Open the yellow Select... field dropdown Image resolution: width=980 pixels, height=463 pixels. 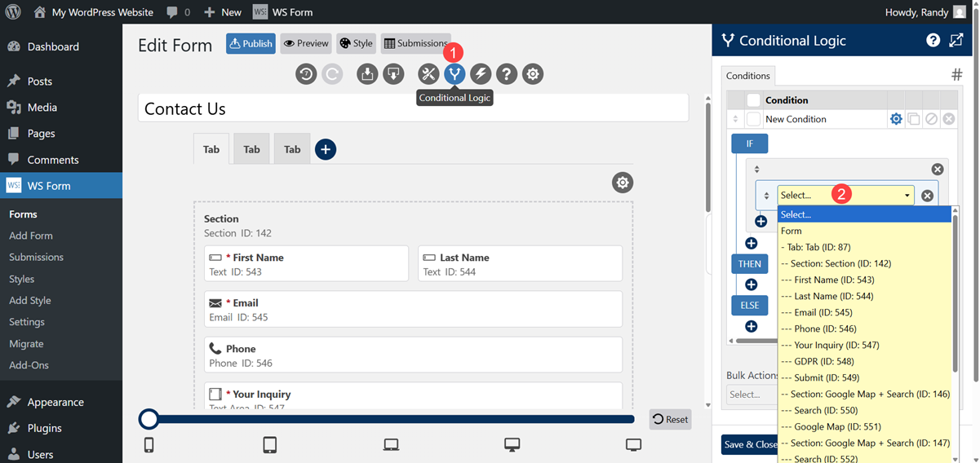845,196
